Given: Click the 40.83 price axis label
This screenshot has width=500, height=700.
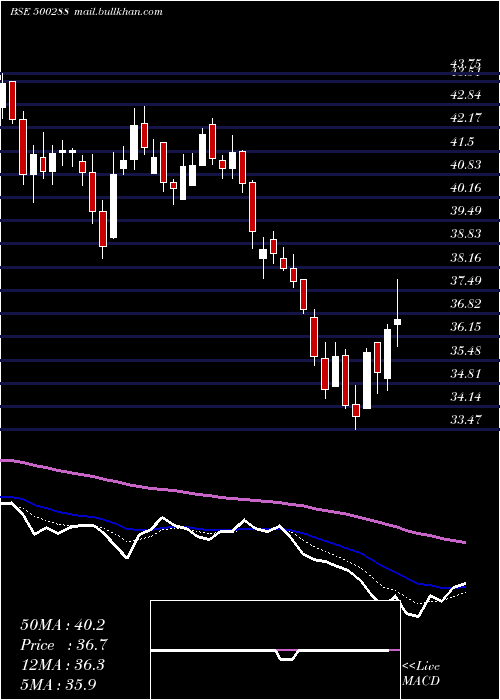Looking at the screenshot, I should (x=466, y=165).
